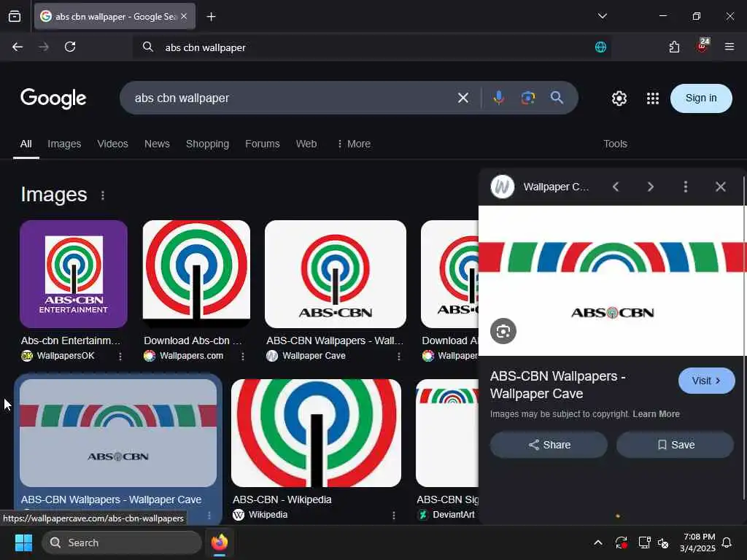Click the translate globe icon in address bar
This screenshot has height=560, width=747.
click(600, 47)
